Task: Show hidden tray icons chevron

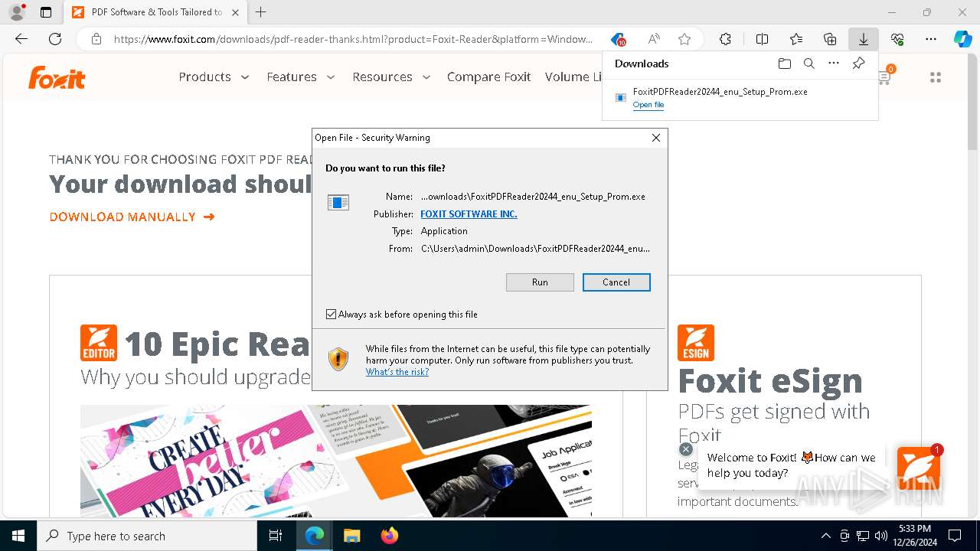Action: pyautogui.click(x=825, y=536)
